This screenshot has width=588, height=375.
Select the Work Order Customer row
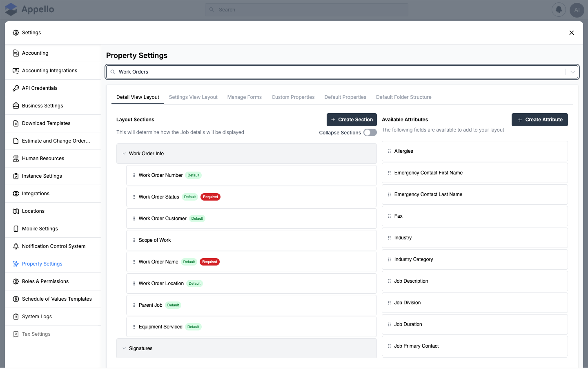pos(252,219)
